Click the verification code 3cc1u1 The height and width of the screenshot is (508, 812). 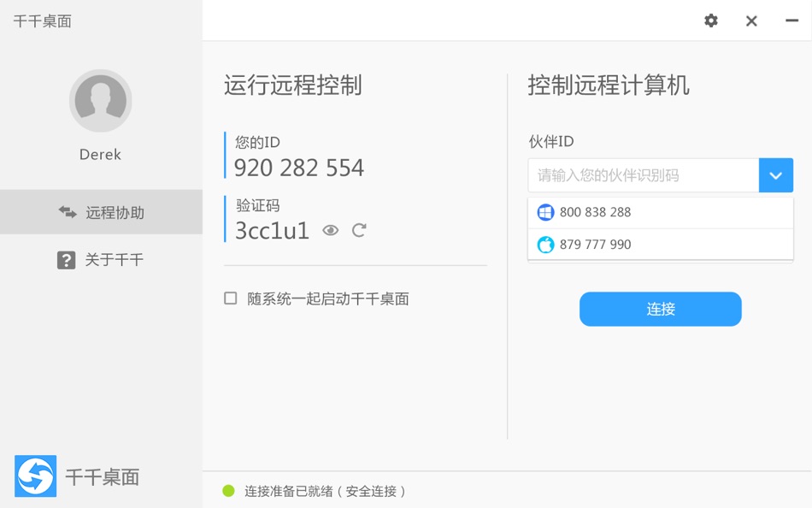[273, 231]
